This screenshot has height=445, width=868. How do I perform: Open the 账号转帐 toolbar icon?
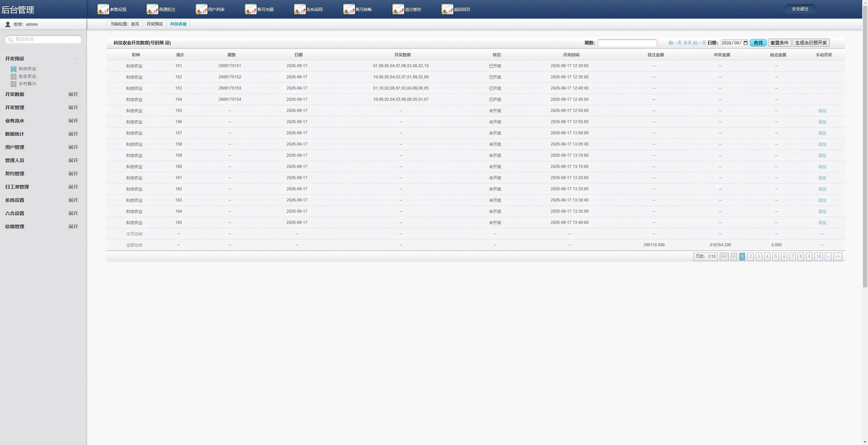[349, 9]
